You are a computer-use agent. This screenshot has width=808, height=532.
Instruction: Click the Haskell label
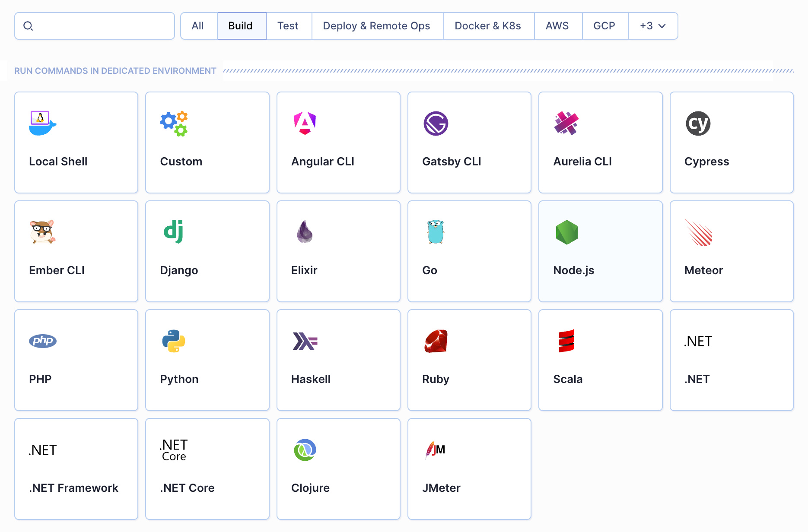click(311, 379)
